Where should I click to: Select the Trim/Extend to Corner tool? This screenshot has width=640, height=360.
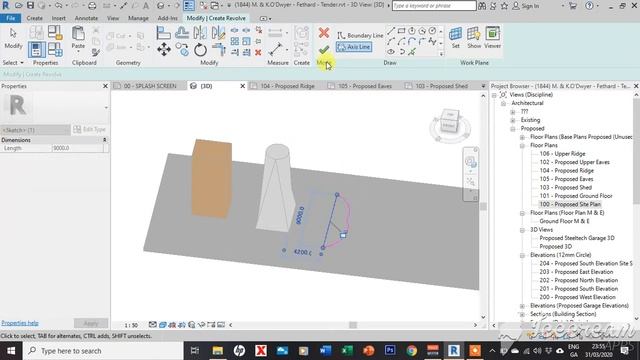219,50
